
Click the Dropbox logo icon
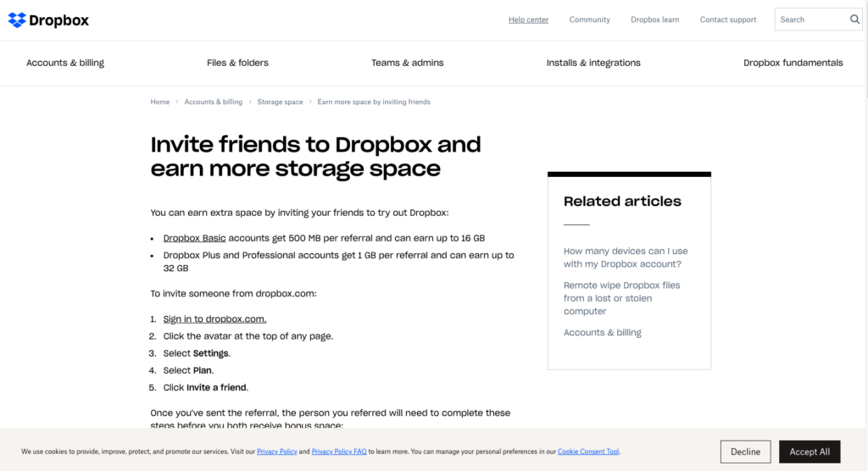point(17,20)
